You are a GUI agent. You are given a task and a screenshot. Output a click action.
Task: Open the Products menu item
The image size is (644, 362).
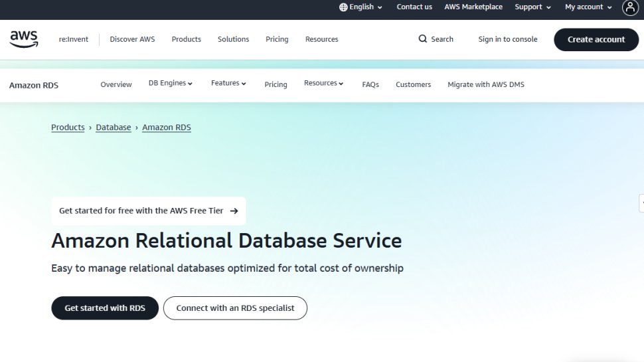[186, 39]
